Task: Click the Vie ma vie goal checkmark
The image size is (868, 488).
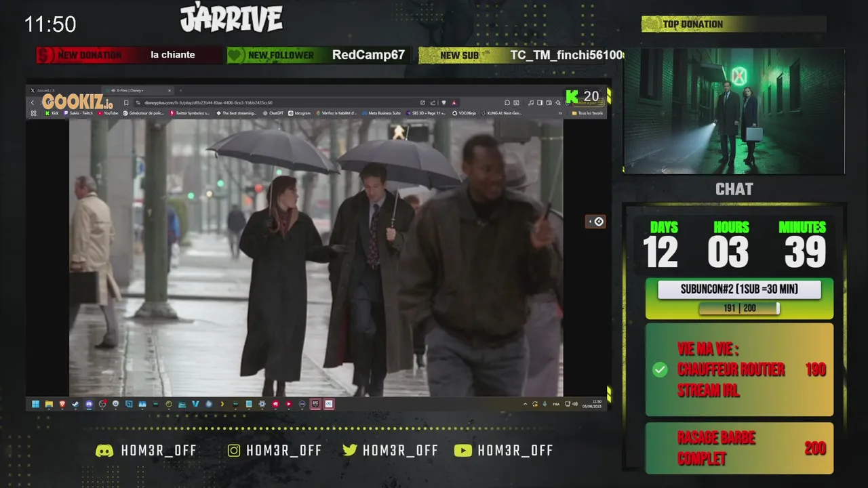Action: click(660, 370)
